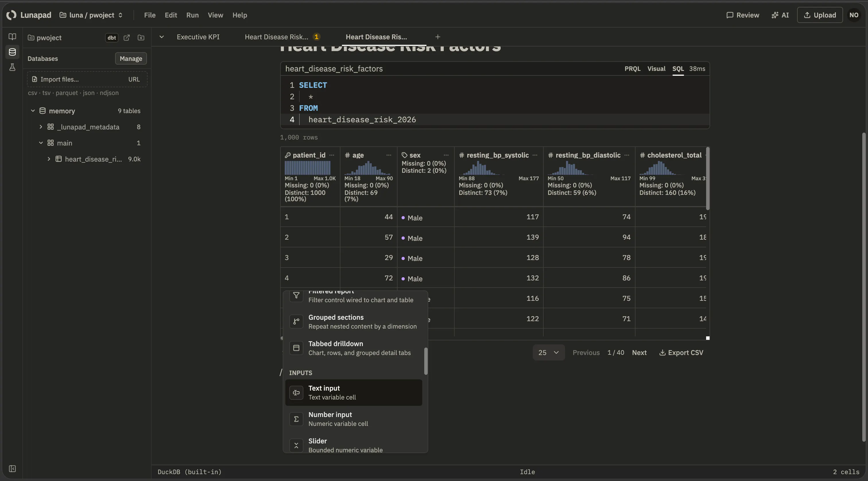868x481 pixels.
Task: Click the Upload button
Action: coord(820,15)
